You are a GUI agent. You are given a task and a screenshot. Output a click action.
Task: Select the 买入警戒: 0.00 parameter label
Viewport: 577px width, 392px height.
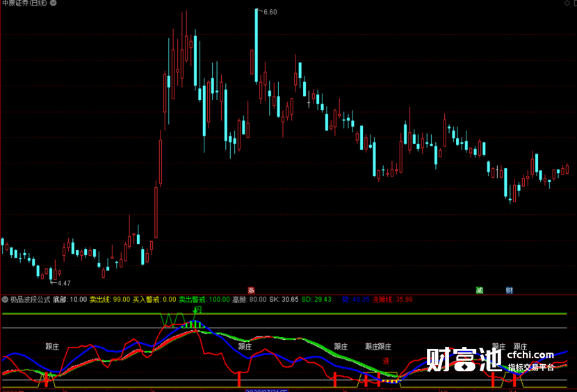(154, 300)
